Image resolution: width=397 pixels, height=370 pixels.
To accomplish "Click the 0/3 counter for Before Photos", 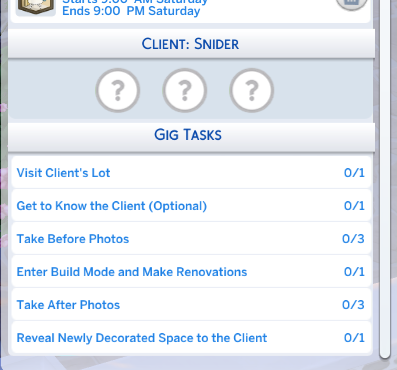I will pyautogui.click(x=353, y=239).
